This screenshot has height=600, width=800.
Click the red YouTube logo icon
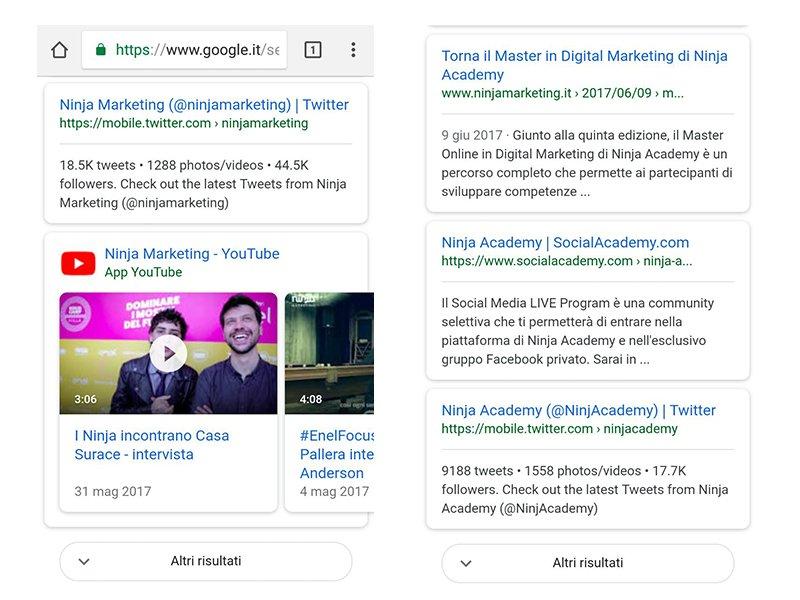[78, 263]
